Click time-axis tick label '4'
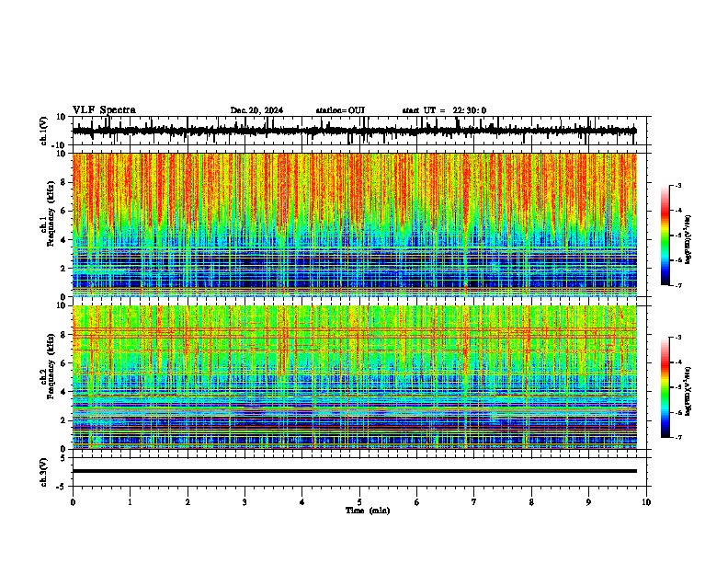The width and height of the screenshot is (728, 563). (302, 502)
